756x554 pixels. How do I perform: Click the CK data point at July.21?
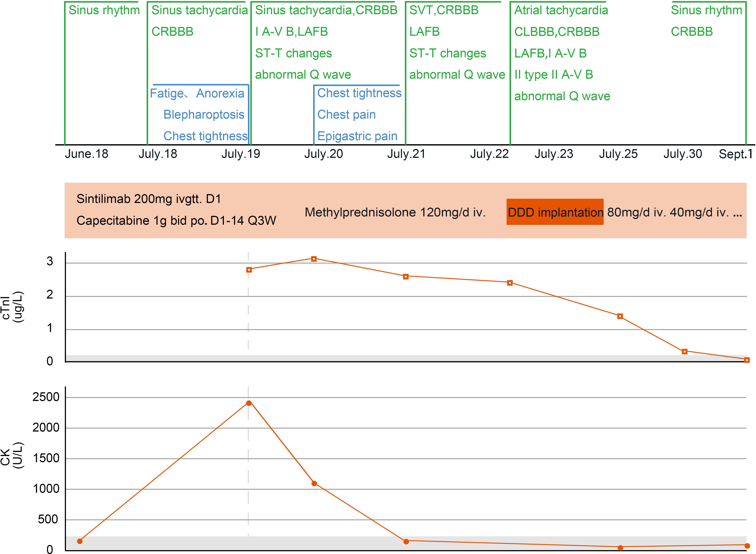click(x=406, y=542)
